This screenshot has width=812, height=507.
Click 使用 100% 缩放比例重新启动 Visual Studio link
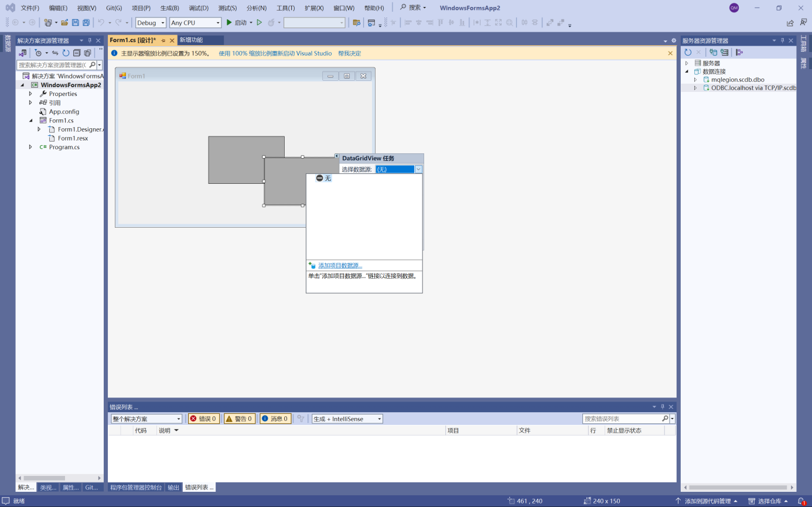pyautogui.click(x=275, y=53)
